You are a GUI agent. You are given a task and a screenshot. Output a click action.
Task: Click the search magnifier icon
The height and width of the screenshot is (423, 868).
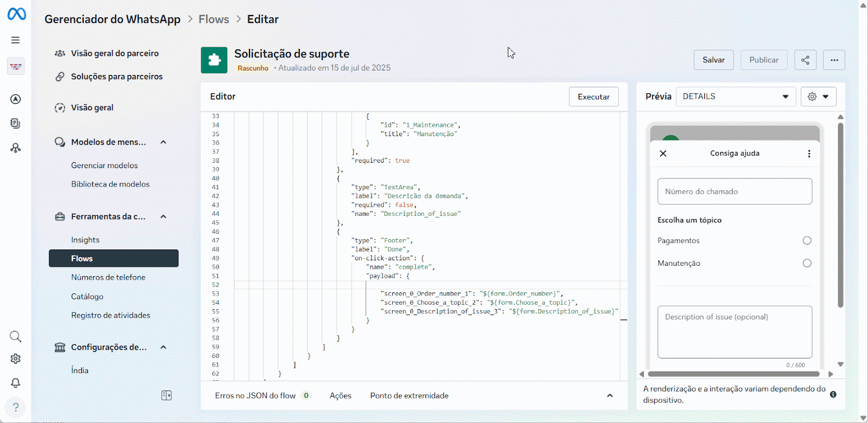coord(16,336)
